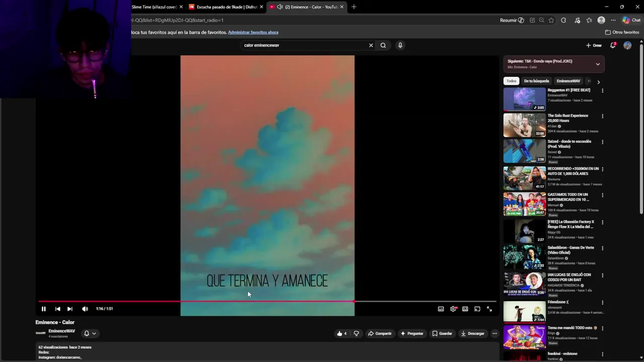Select the EminenceWAV filter chip
644x362 pixels.
point(568,81)
